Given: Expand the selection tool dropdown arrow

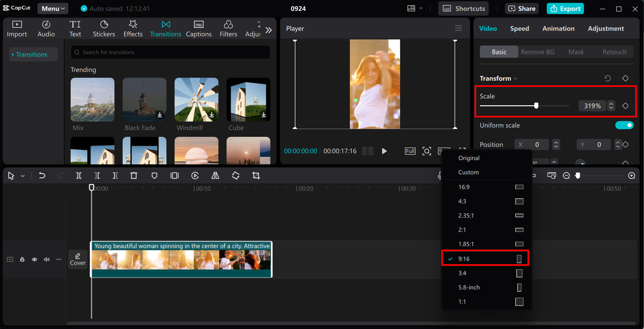Looking at the screenshot, I should point(23,176).
